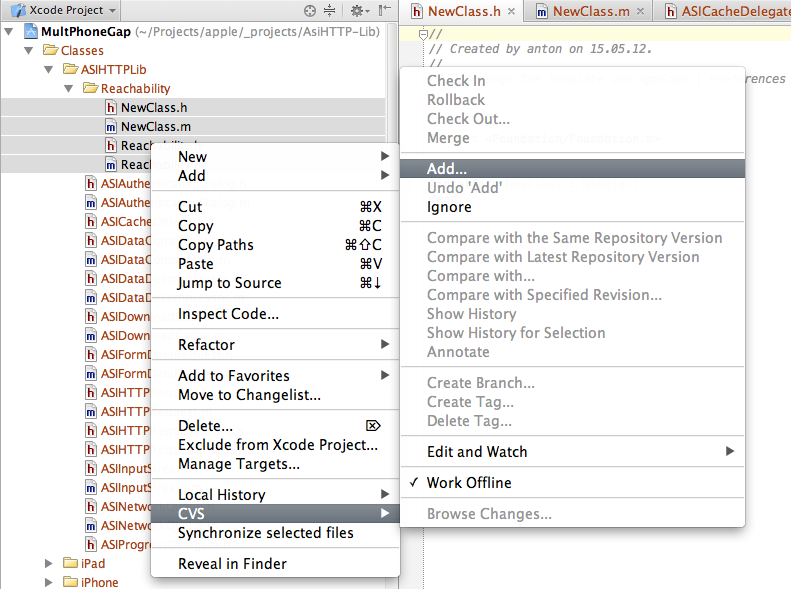Select the iPhone folder in project tree

99,582
